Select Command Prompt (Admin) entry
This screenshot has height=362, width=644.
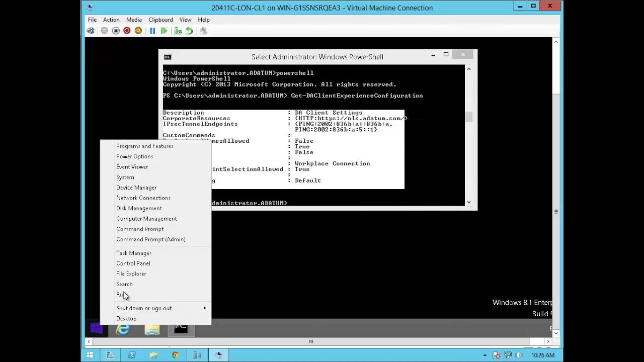tap(155, 239)
